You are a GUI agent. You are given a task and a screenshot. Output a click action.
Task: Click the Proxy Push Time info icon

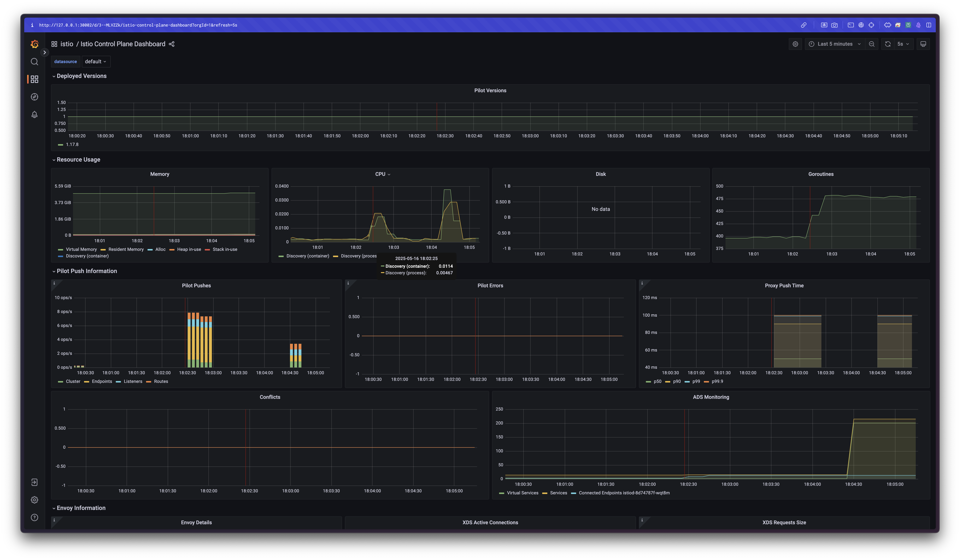(x=642, y=283)
